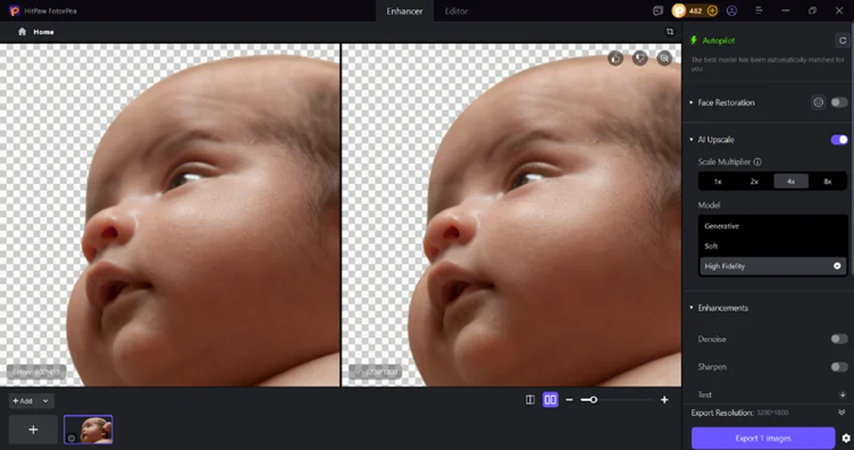Click the Before resolution label on left image

(36, 372)
